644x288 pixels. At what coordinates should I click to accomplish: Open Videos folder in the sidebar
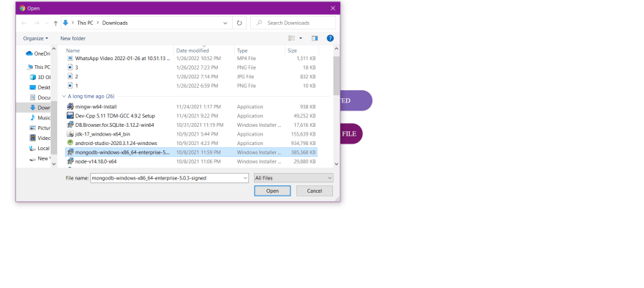[x=40, y=139]
